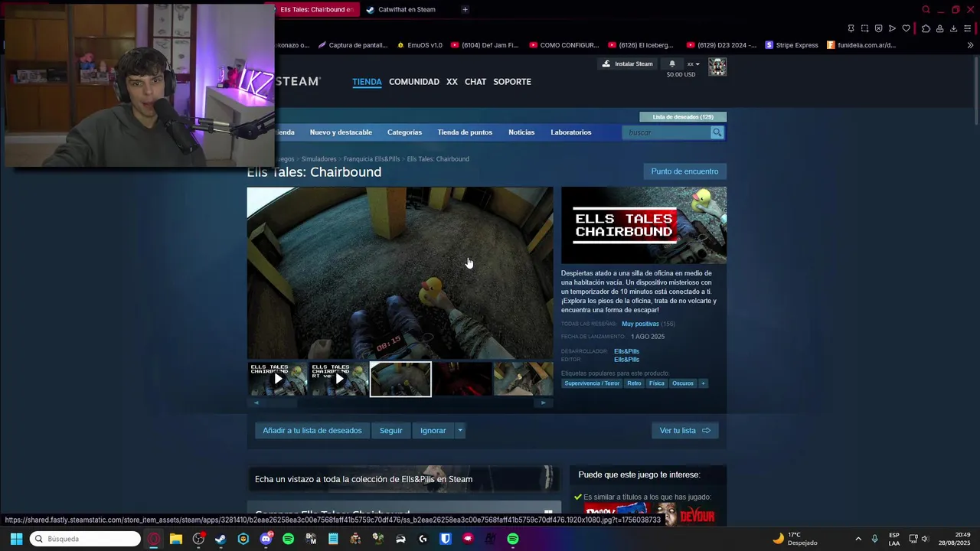Open a new browser tab with plus

point(465,9)
